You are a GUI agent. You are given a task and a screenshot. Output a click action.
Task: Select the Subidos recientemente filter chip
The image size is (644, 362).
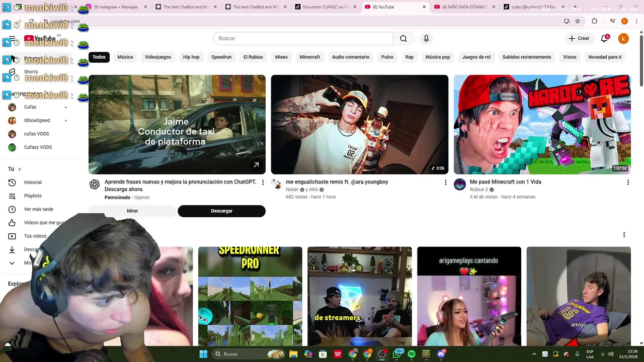[527, 57]
